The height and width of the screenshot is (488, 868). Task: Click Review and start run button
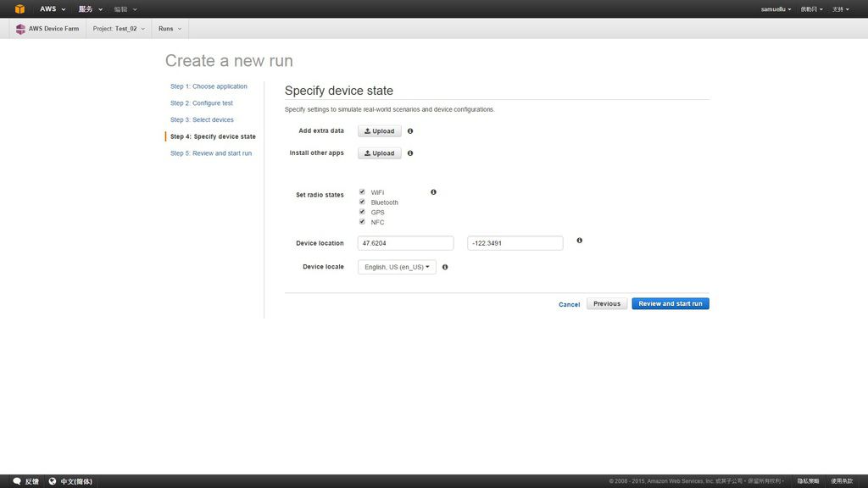670,304
